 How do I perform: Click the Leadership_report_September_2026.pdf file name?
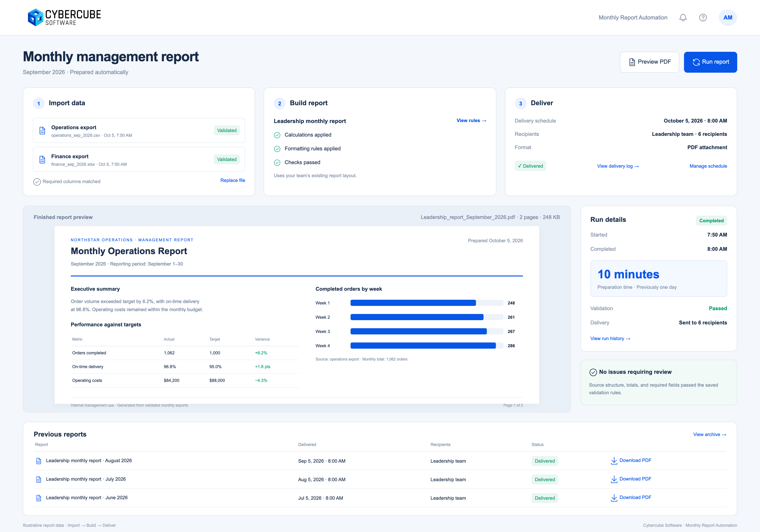[x=468, y=217]
